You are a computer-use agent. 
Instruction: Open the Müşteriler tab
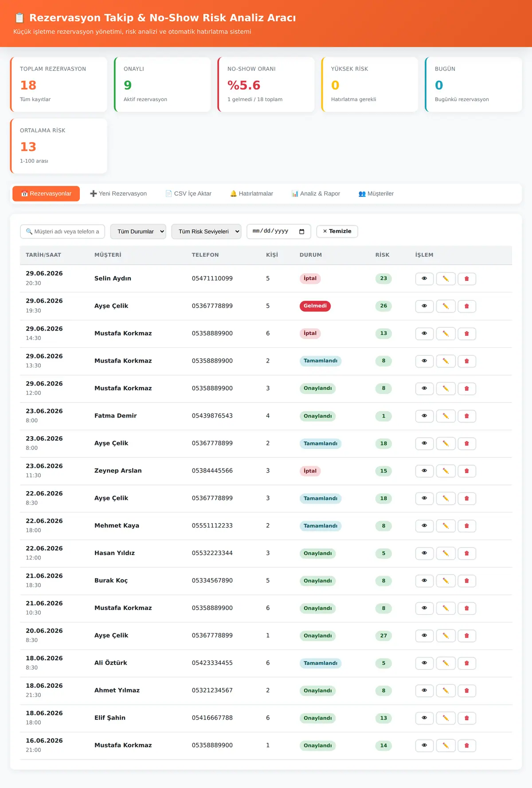376,193
